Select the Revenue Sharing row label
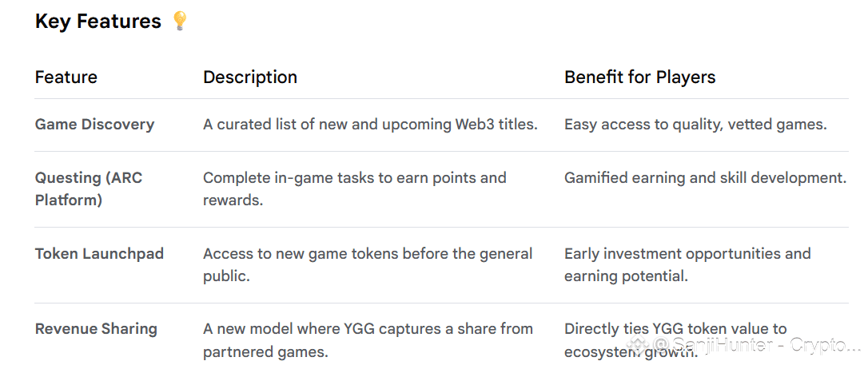 coord(97,329)
